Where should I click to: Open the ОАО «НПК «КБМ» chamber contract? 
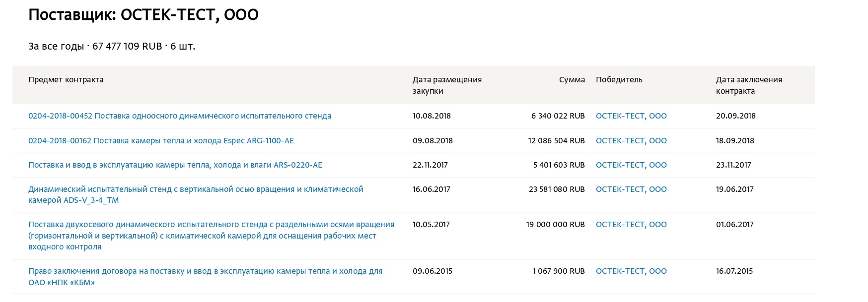[x=205, y=277]
